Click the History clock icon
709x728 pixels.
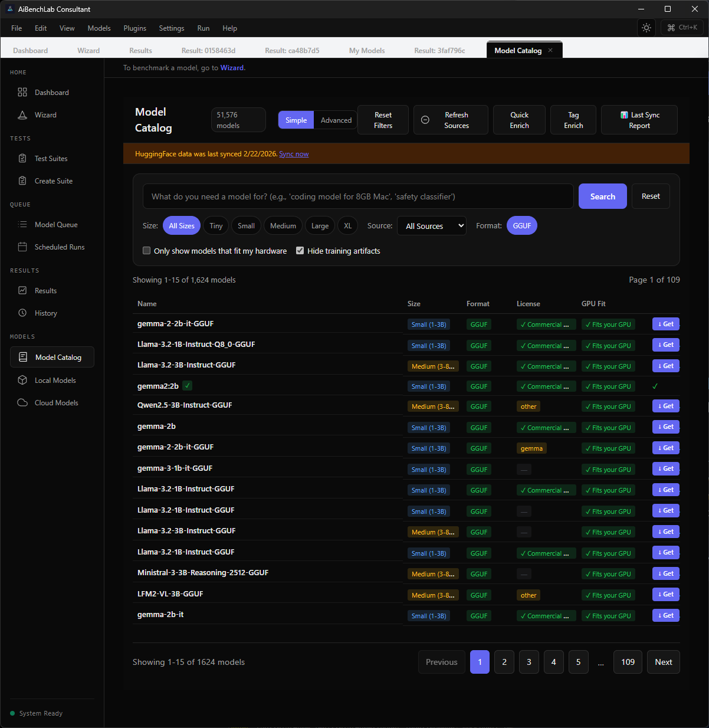pos(22,313)
